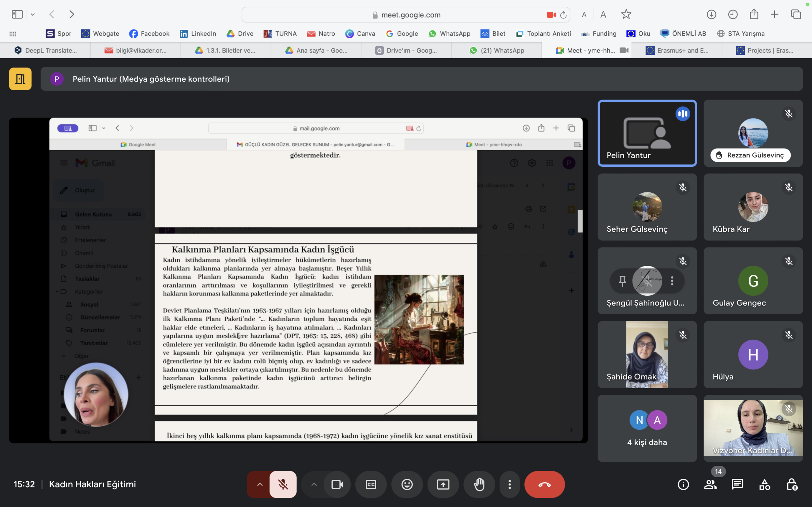Expand the camera video settings arrow
Viewport: 812px width, 507px height.
coord(314,484)
